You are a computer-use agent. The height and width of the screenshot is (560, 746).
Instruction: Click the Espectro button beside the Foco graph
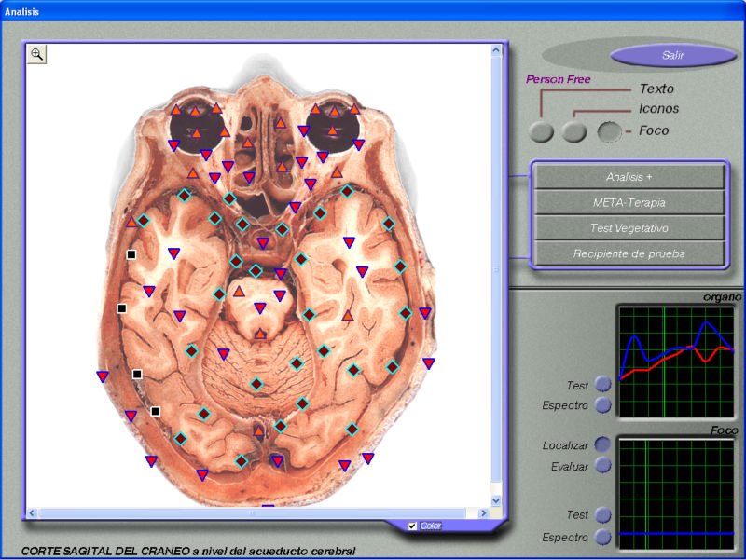pos(603,537)
